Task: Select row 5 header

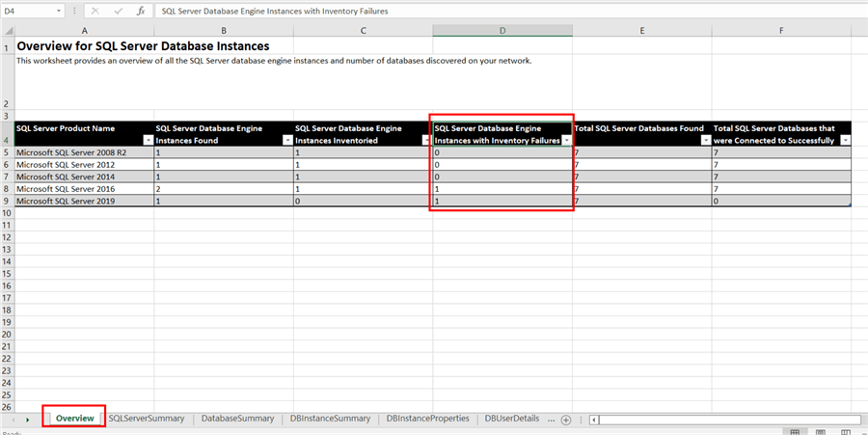Action: (7, 152)
